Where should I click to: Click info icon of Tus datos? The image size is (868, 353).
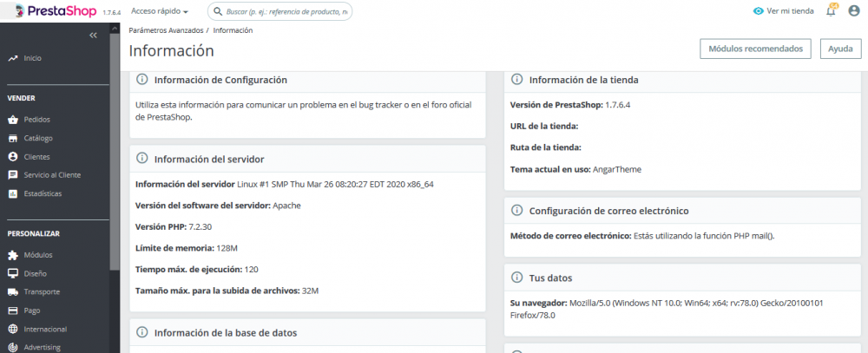click(516, 278)
